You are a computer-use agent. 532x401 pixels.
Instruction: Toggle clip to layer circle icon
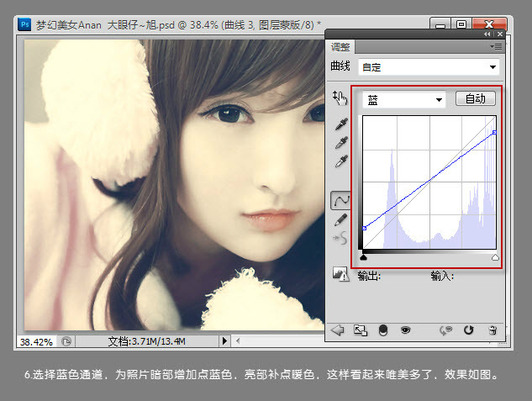[x=382, y=330]
